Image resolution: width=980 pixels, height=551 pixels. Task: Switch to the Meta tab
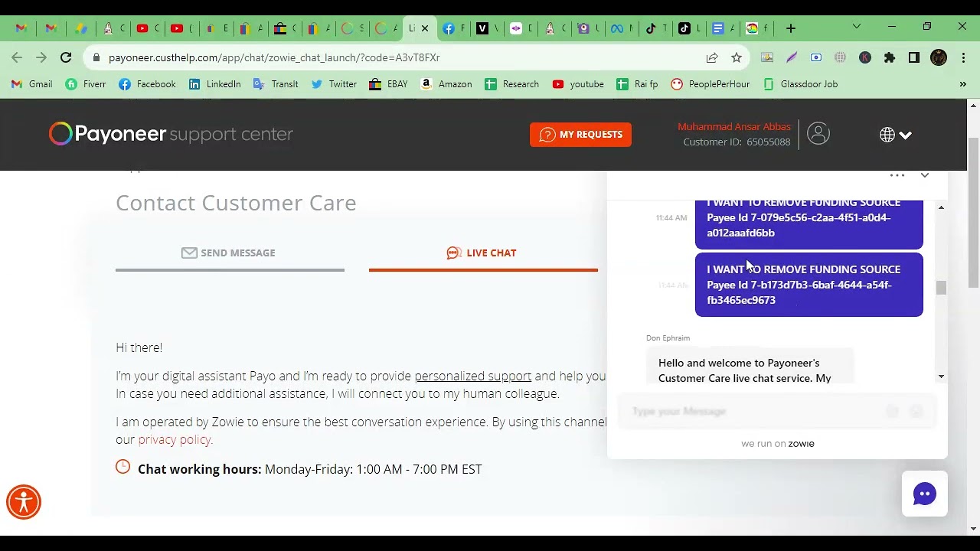coord(622,28)
